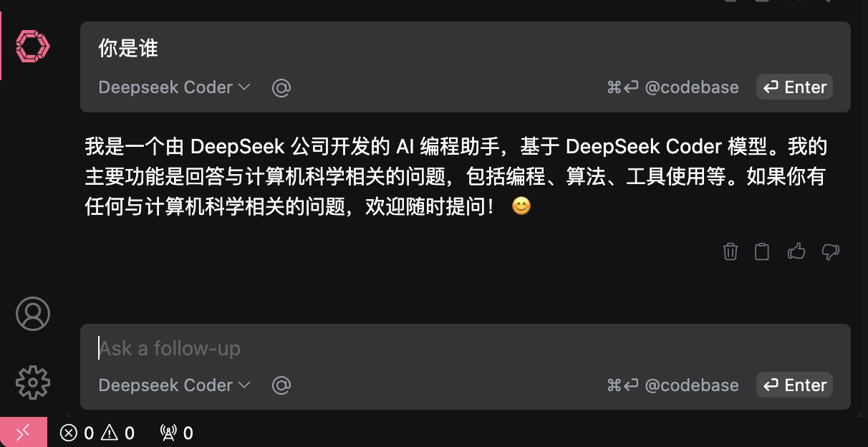Copy the response with the clipboard icon
The image size is (868, 447).
762,251
